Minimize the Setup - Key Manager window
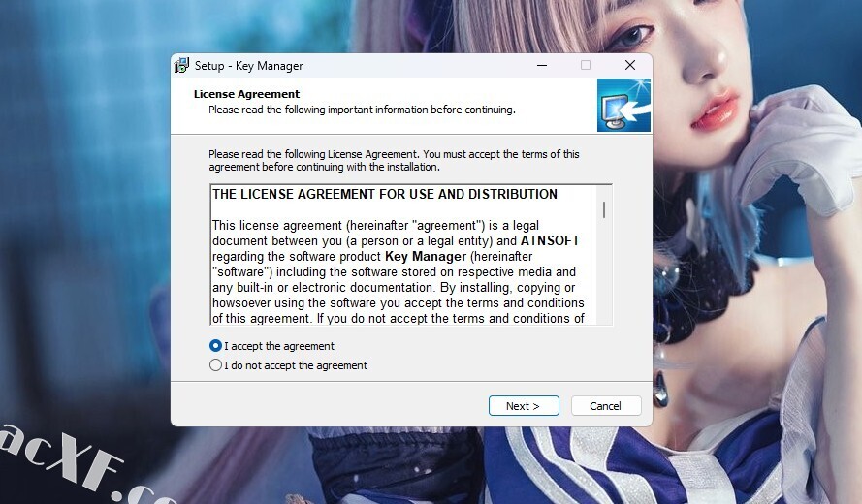862x504 pixels. 542,65
